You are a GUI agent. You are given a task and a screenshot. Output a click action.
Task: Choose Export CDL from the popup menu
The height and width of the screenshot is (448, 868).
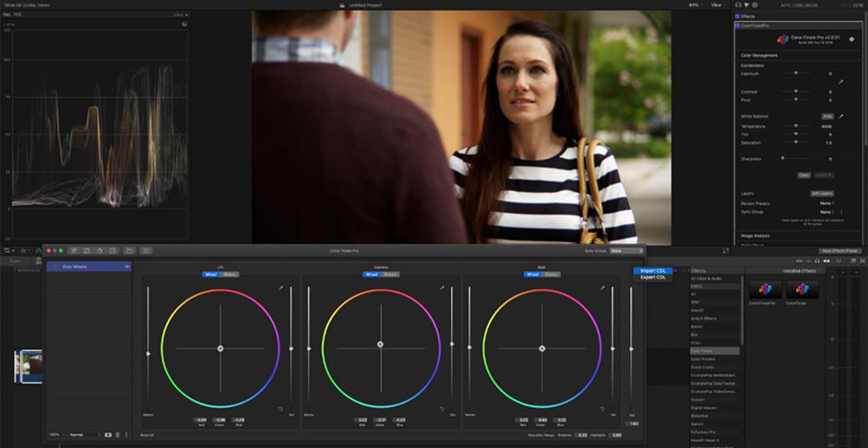pos(653,277)
